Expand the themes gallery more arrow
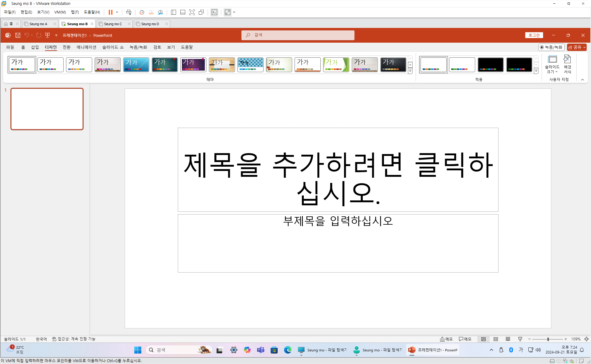This screenshot has width=591, height=364. click(410, 71)
